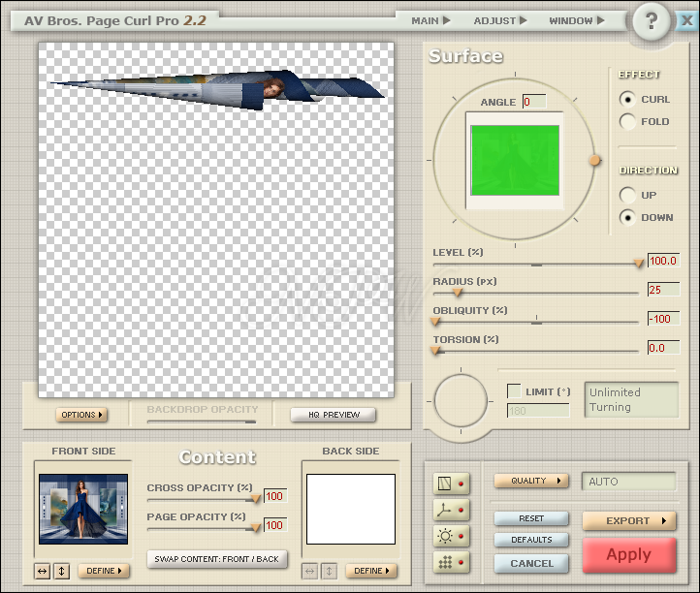The width and height of the screenshot is (700, 593).
Task: Open the QUALITY dropdown button
Action: pos(531,481)
